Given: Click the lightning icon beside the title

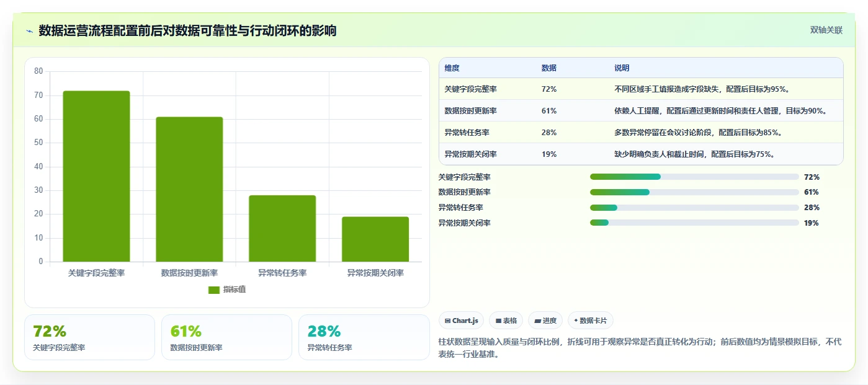Looking at the screenshot, I should click(29, 31).
